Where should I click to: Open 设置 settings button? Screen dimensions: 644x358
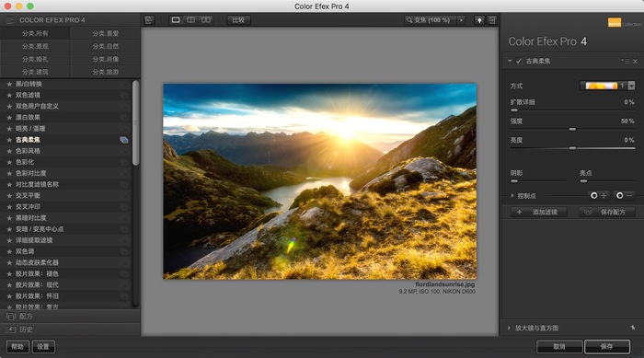click(x=43, y=346)
